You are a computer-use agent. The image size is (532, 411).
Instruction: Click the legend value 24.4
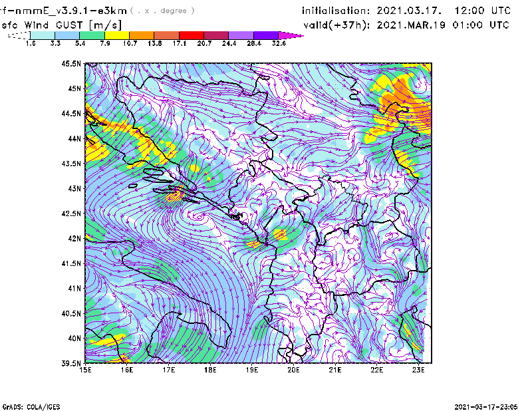[229, 43]
